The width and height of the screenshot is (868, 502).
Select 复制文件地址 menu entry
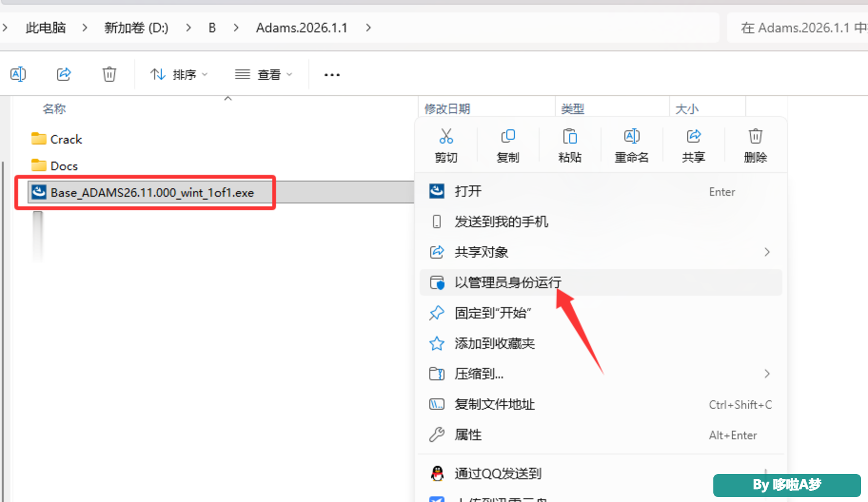601,404
